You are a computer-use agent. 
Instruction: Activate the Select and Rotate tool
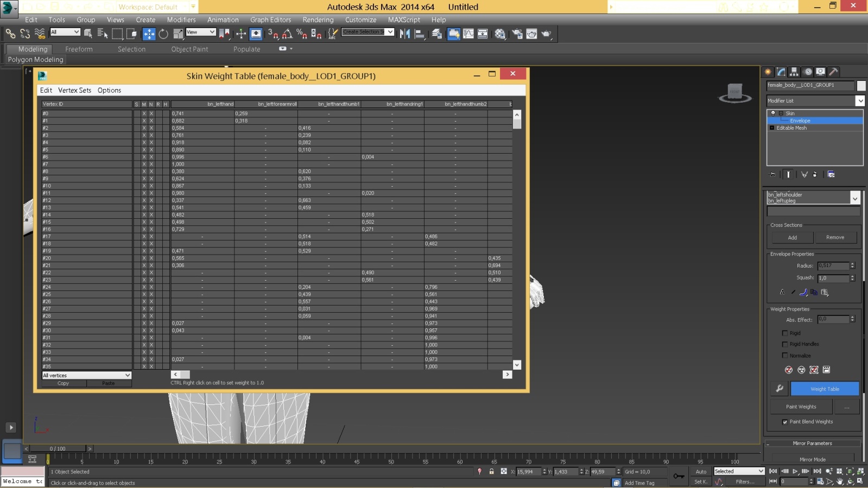point(163,34)
